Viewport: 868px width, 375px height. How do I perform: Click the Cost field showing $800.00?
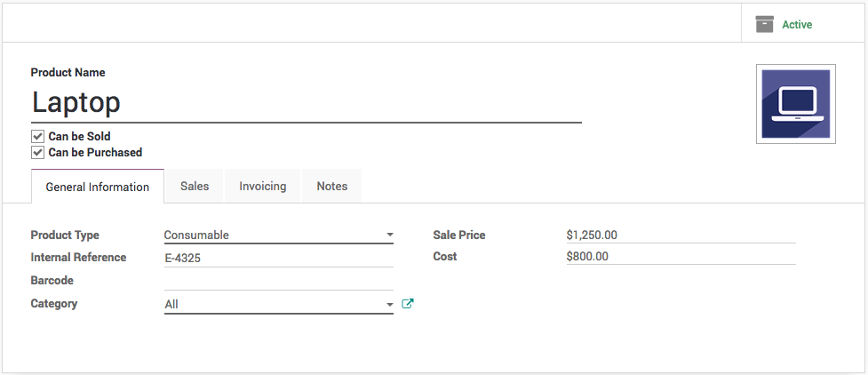coord(680,257)
